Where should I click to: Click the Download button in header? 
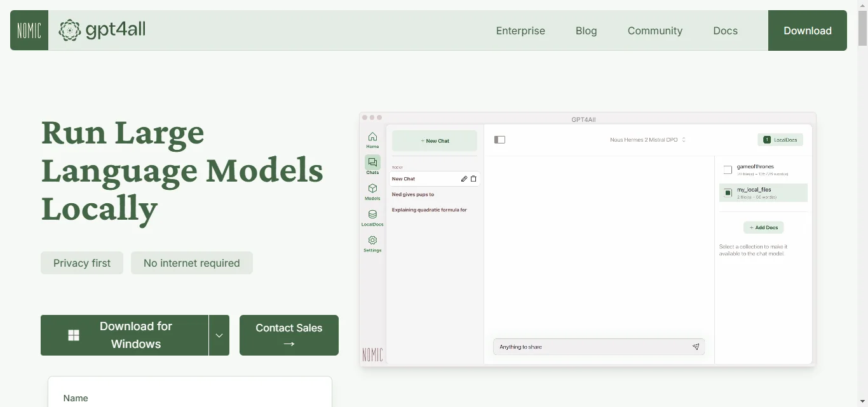point(807,30)
